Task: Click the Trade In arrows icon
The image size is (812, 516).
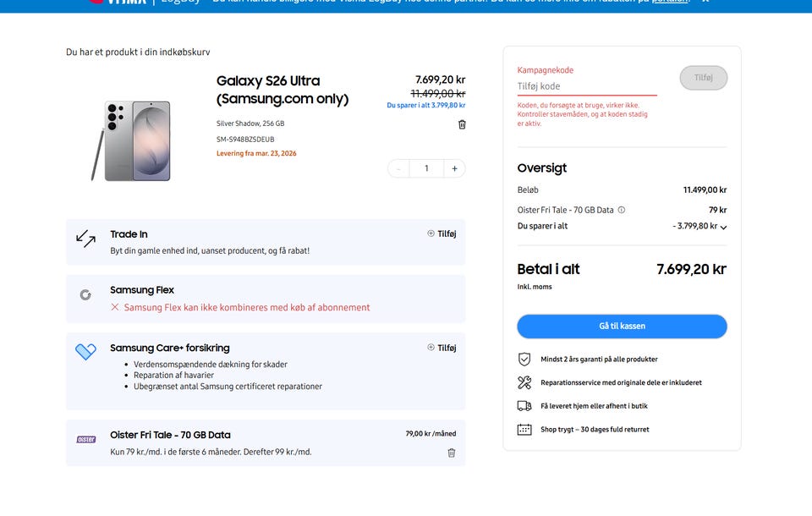Action: pyautogui.click(x=85, y=239)
